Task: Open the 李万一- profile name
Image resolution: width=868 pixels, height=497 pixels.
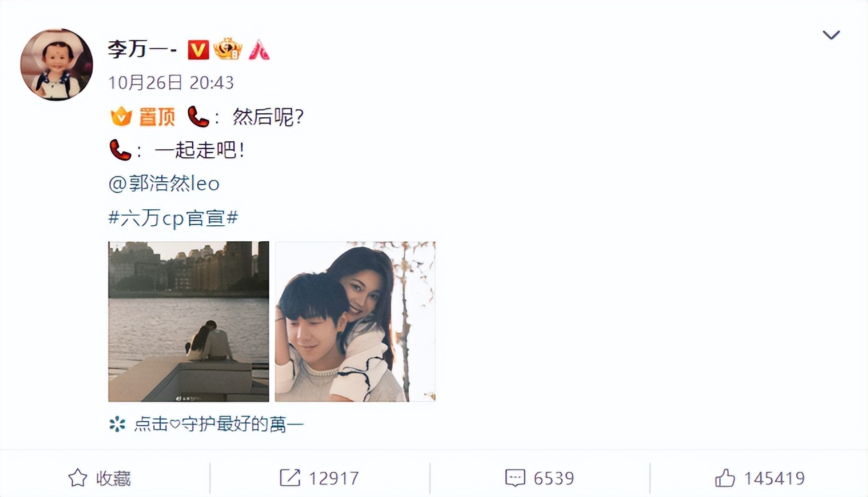Action: click(x=141, y=49)
